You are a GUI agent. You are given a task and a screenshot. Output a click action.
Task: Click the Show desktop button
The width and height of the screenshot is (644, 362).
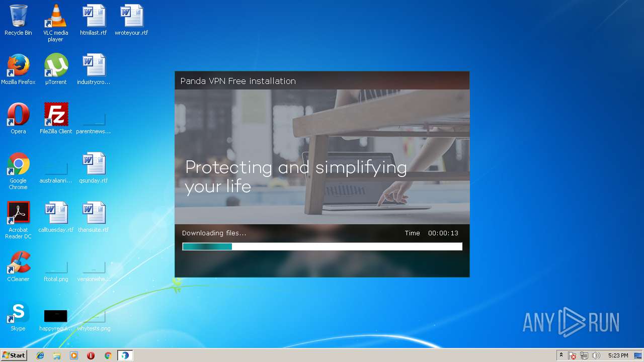tap(638, 355)
